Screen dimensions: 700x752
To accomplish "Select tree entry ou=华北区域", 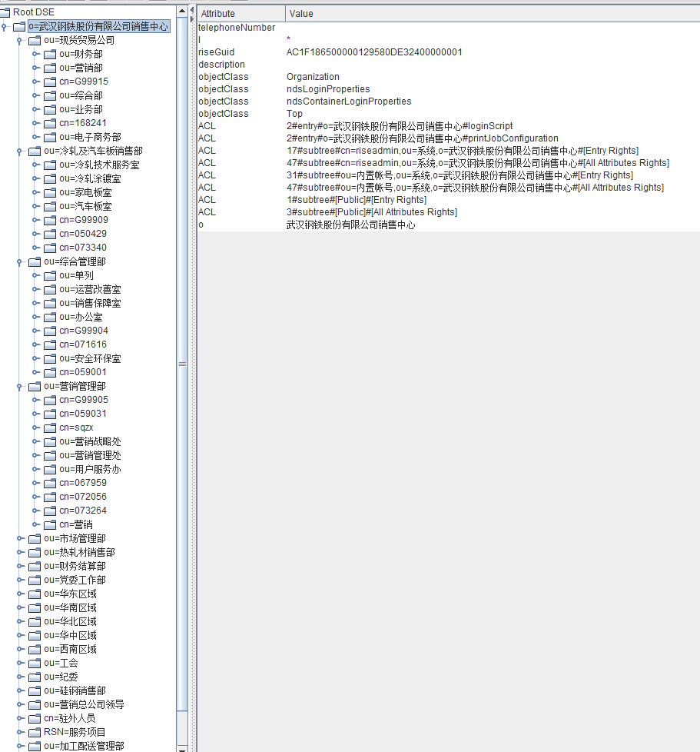I will 71,621.
